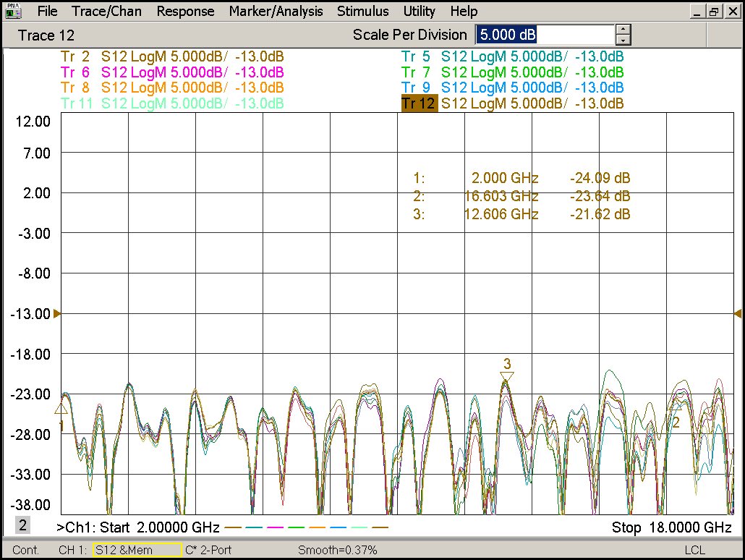Click the Scale Per Division value field
Screen dimensions: 745x560
click(x=545, y=35)
